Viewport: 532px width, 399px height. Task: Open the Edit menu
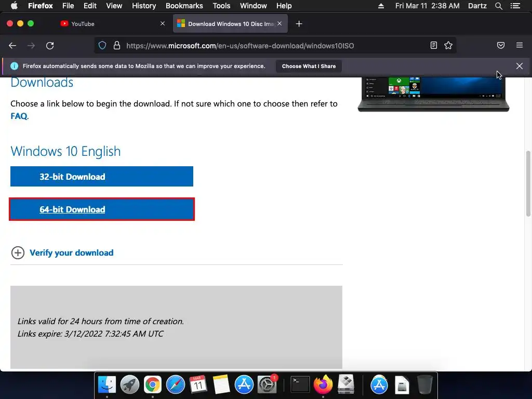(90, 6)
